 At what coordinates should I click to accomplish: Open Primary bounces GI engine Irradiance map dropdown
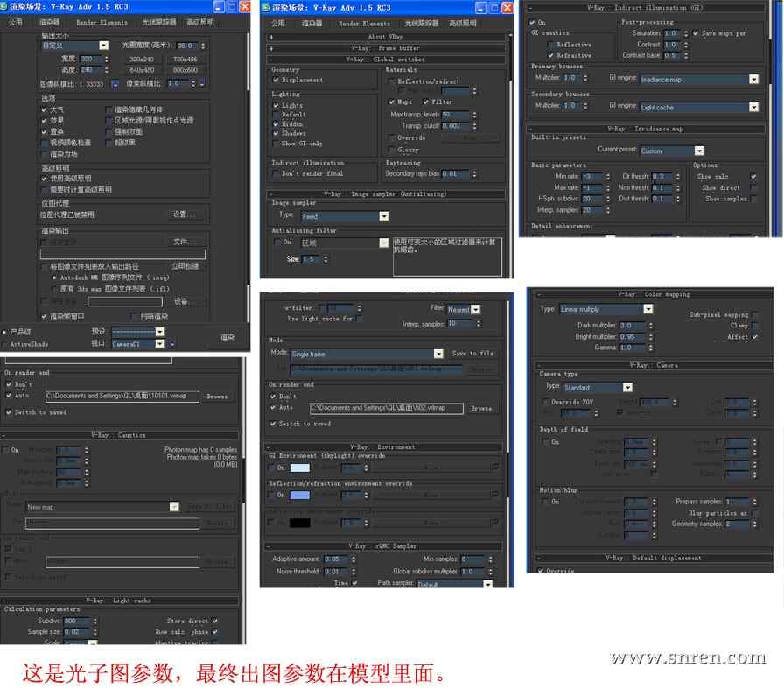click(753, 79)
